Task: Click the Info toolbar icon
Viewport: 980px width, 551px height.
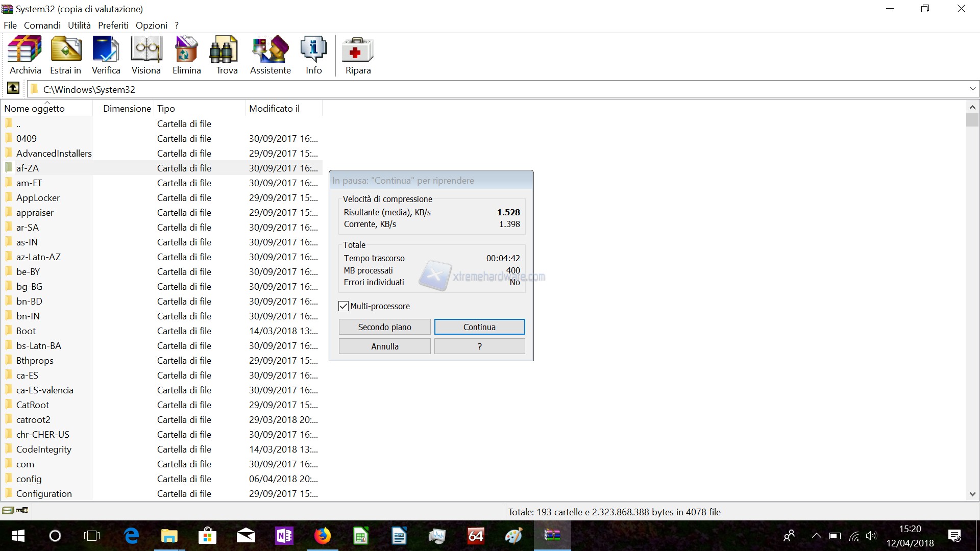Action: pos(313,55)
